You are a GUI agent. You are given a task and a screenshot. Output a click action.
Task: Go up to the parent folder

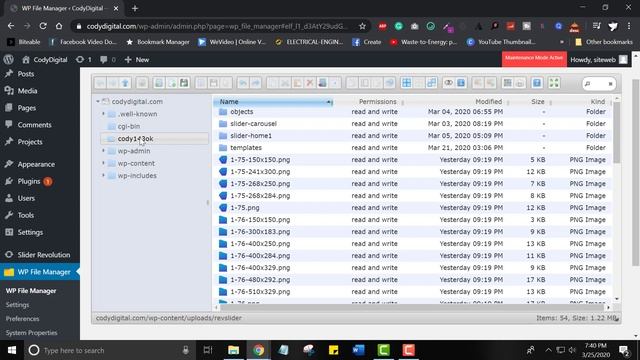(125, 83)
